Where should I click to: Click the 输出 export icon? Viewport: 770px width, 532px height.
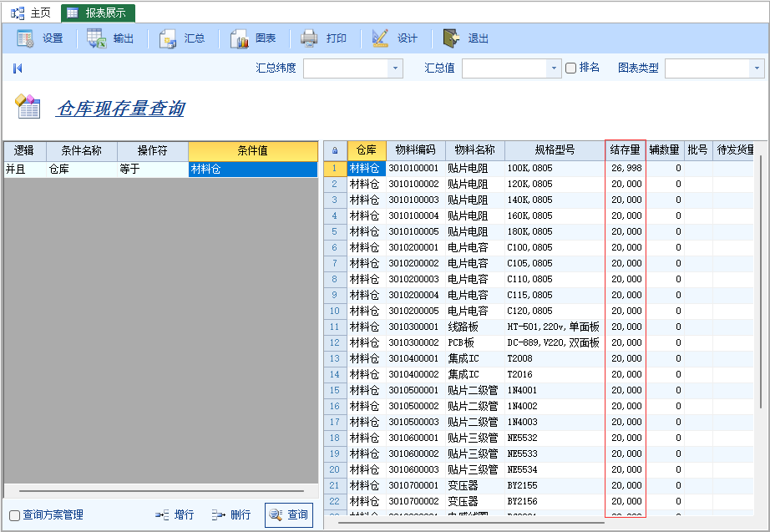pyautogui.click(x=96, y=38)
